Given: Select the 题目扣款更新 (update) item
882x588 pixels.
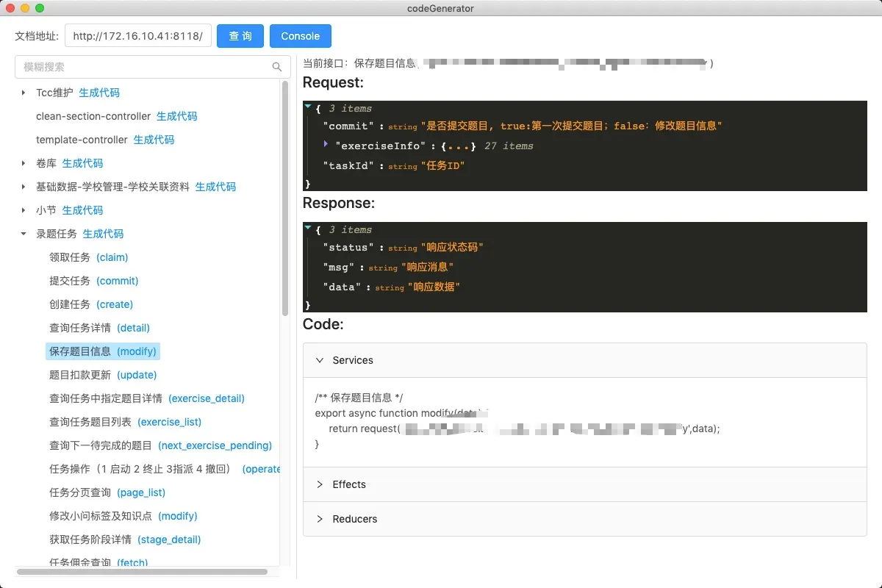Looking at the screenshot, I should (103, 375).
